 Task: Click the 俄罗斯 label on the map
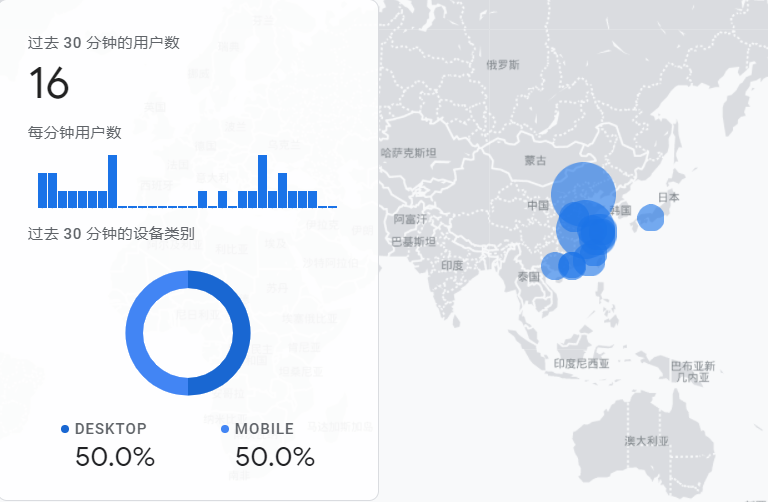click(x=502, y=65)
